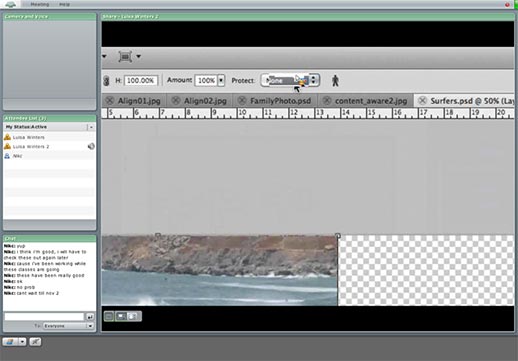This screenshot has width=518, height=361.
Task: Close the content_aware2.jpg tab
Action: pos(327,100)
